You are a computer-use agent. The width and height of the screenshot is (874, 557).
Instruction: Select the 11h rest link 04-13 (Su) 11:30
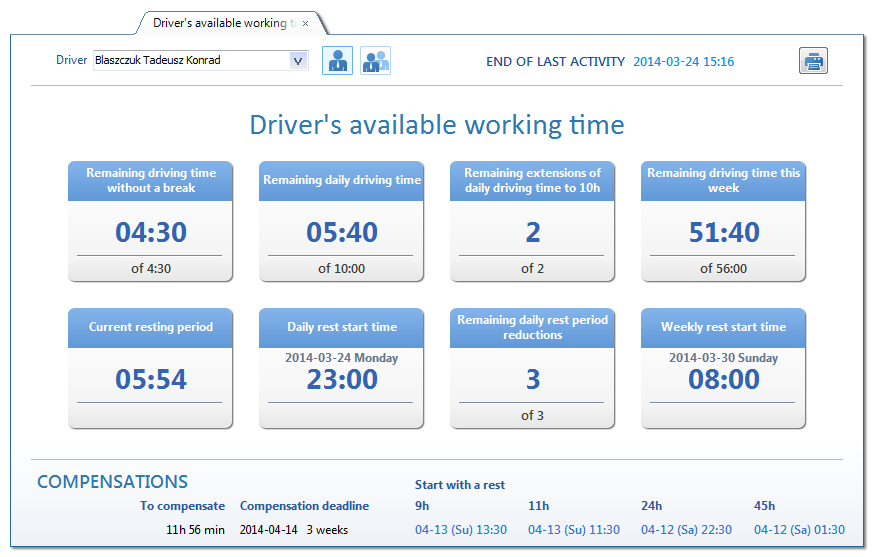[x=574, y=530]
